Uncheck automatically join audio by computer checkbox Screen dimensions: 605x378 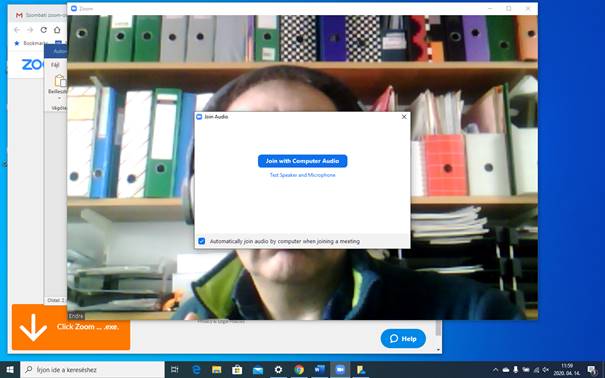201,241
